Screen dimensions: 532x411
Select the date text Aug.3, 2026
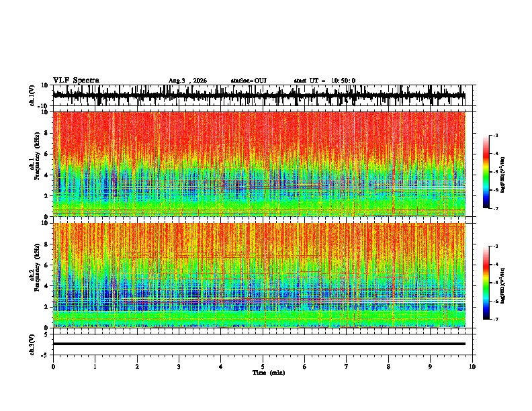click(x=187, y=81)
